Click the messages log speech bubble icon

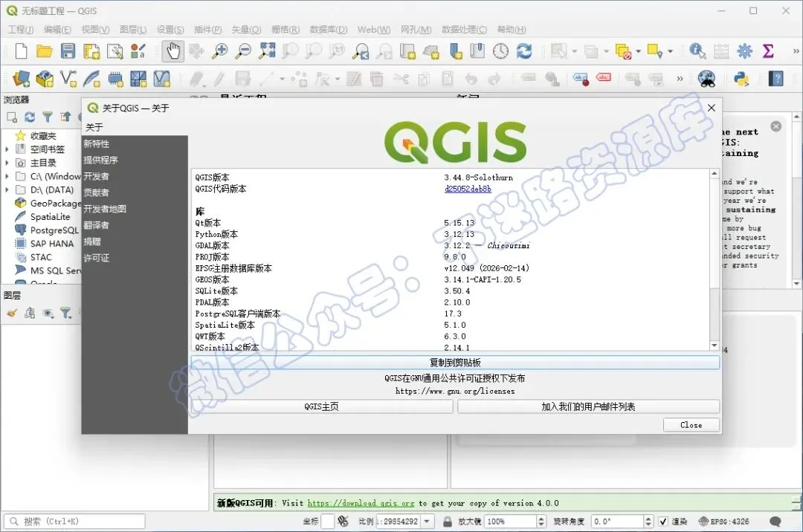point(775,522)
